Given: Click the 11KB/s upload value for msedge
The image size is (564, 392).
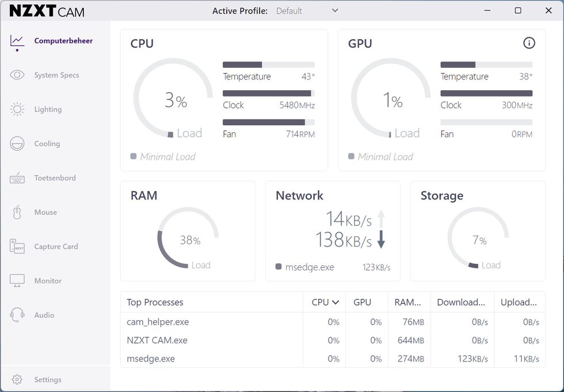Looking at the screenshot, I should tap(526, 359).
